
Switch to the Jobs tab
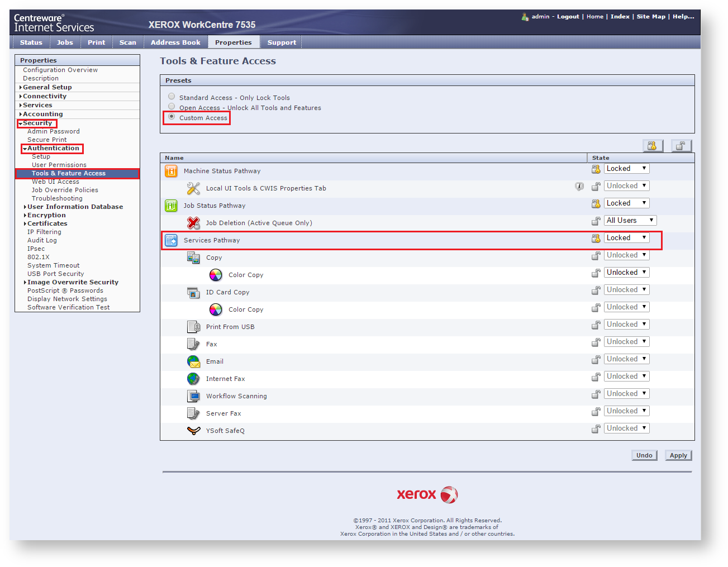tap(65, 42)
